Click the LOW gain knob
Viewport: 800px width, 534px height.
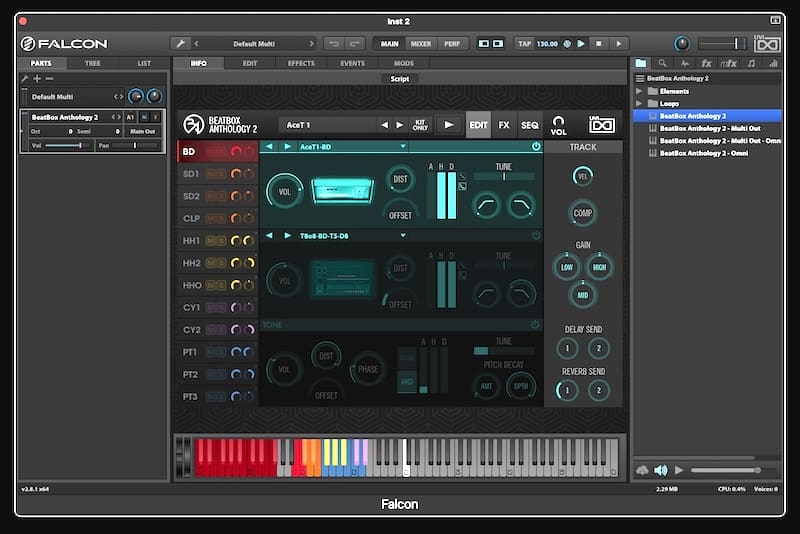566,267
